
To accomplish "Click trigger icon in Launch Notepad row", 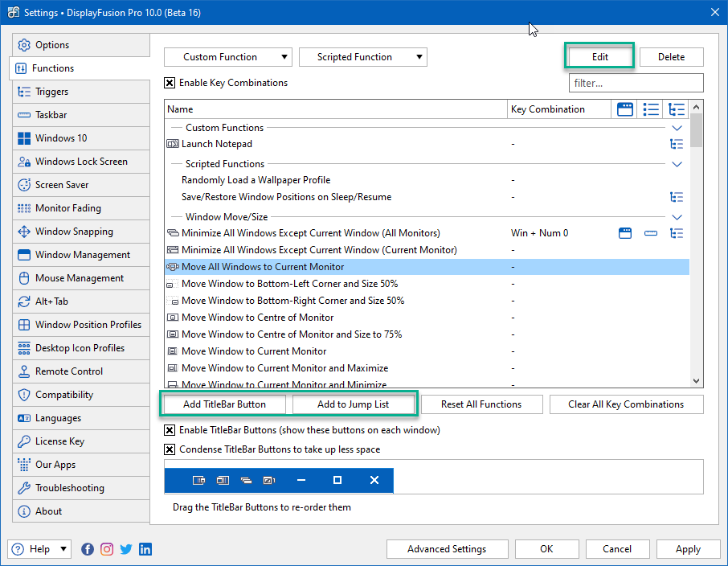I will [x=677, y=144].
